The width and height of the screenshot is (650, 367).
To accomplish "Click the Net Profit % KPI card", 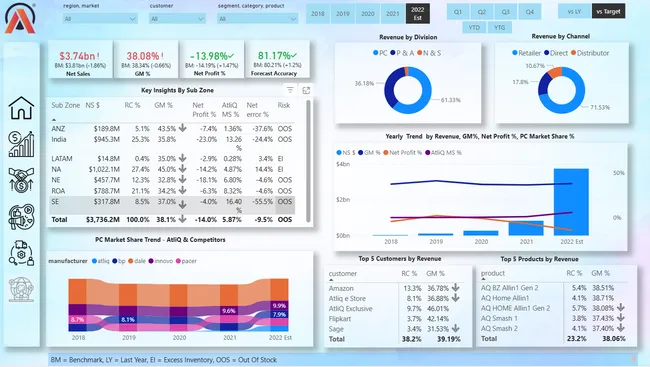I will [211, 59].
